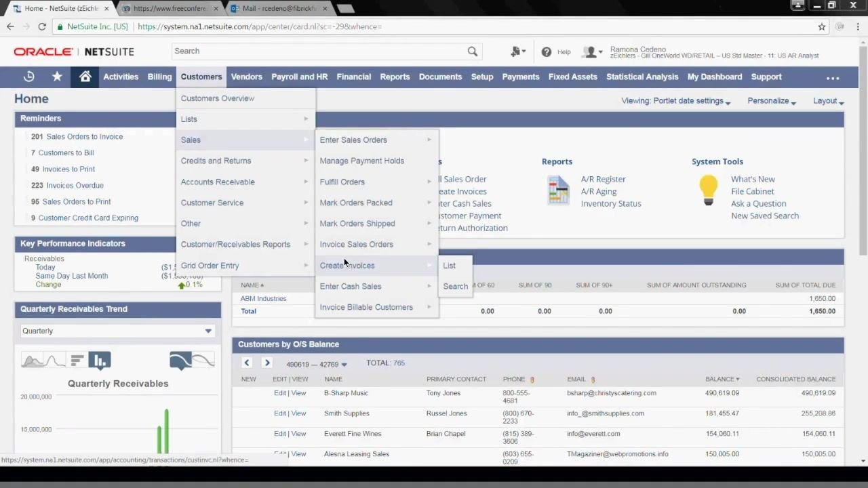Click the Oracle NetSuite logo

74,52
